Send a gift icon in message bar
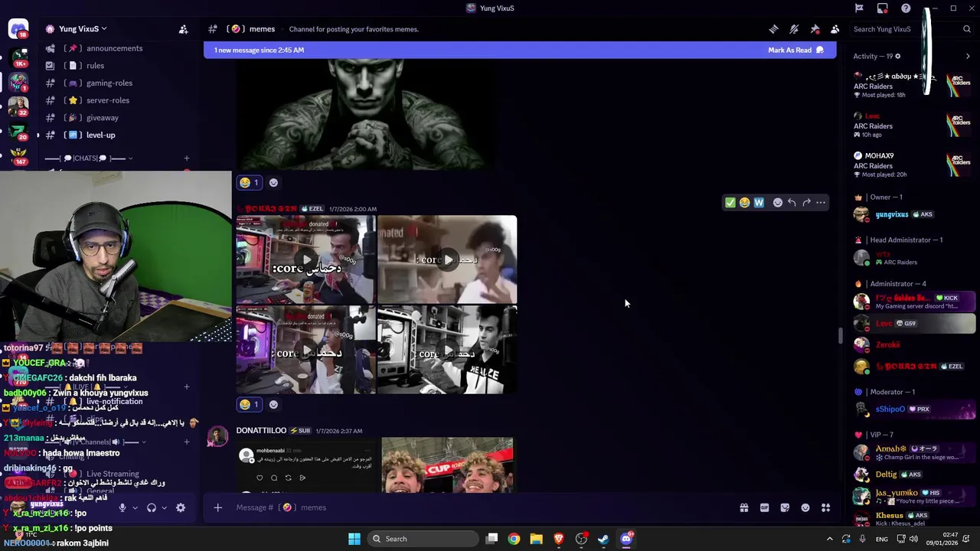The width and height of the screenshot is (980, 551). tap(743, 507)
